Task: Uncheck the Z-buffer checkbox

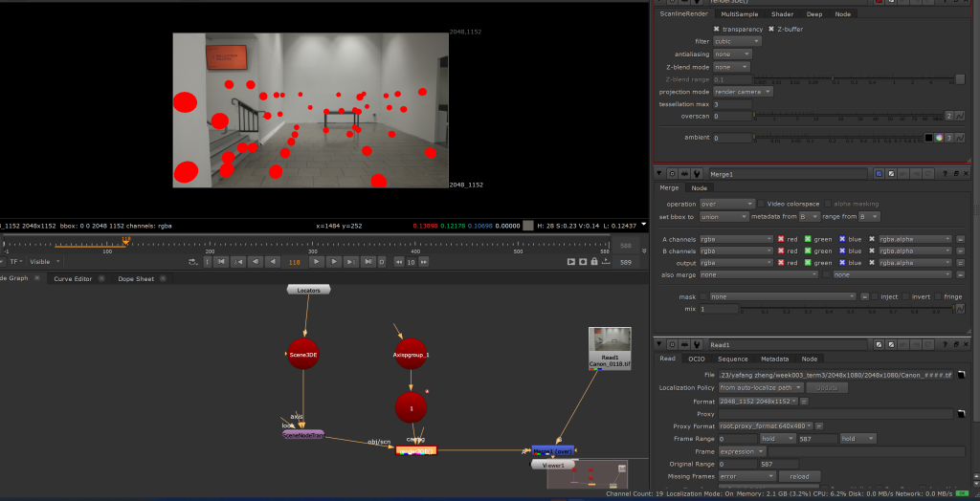Action: 769,30
